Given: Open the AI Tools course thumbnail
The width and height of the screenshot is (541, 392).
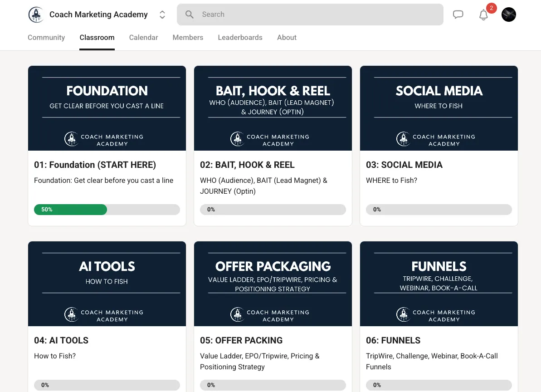Looking at the screenshot, I should click(x=107, y=284).
